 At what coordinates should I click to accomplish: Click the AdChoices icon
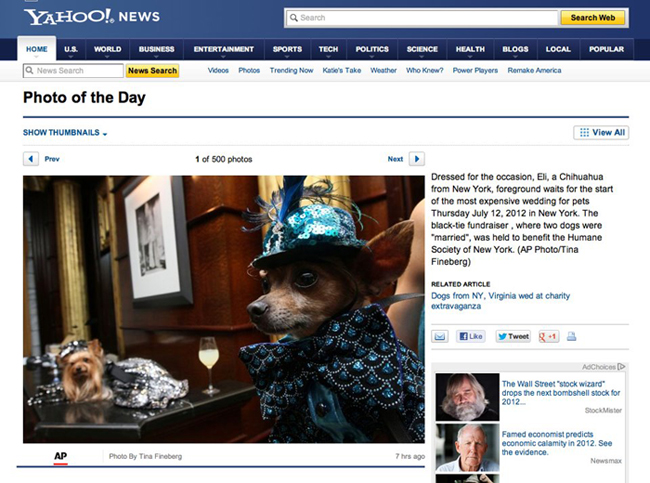[x=621, y=366]
